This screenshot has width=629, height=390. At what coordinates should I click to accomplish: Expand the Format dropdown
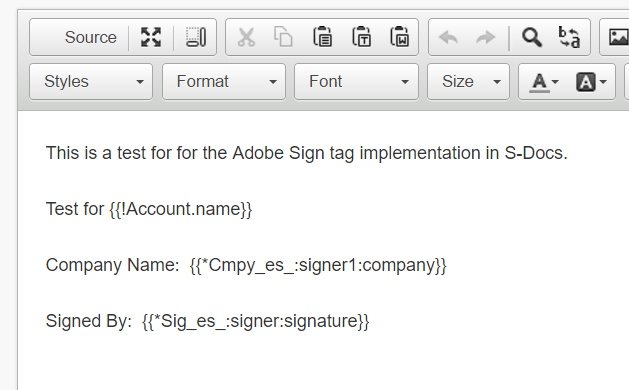224,81
